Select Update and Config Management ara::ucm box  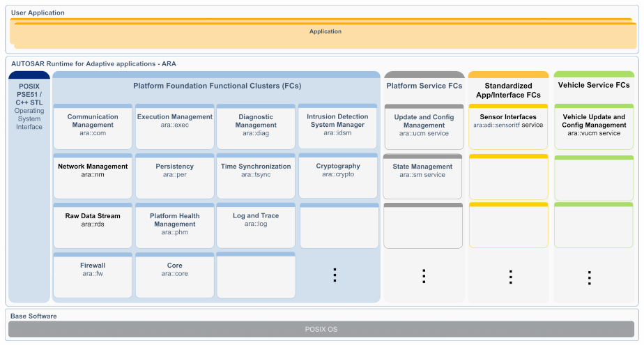[x=424, y=127]
